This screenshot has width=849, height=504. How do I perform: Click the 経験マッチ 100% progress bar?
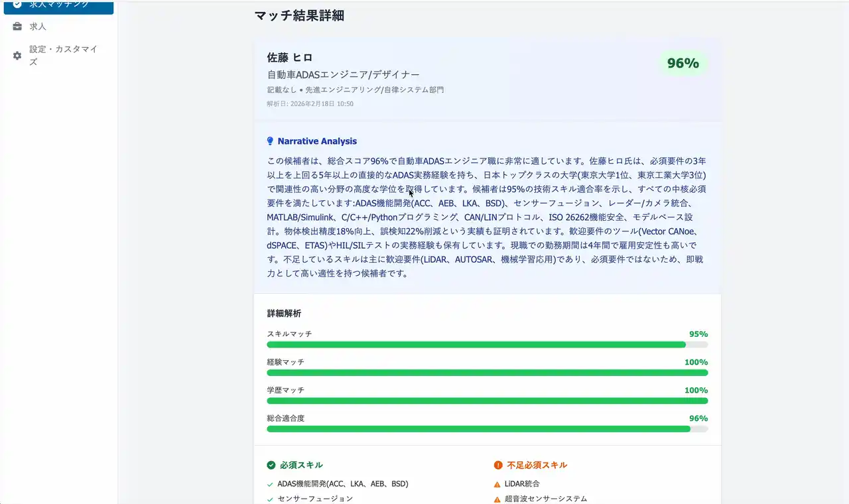487,373
